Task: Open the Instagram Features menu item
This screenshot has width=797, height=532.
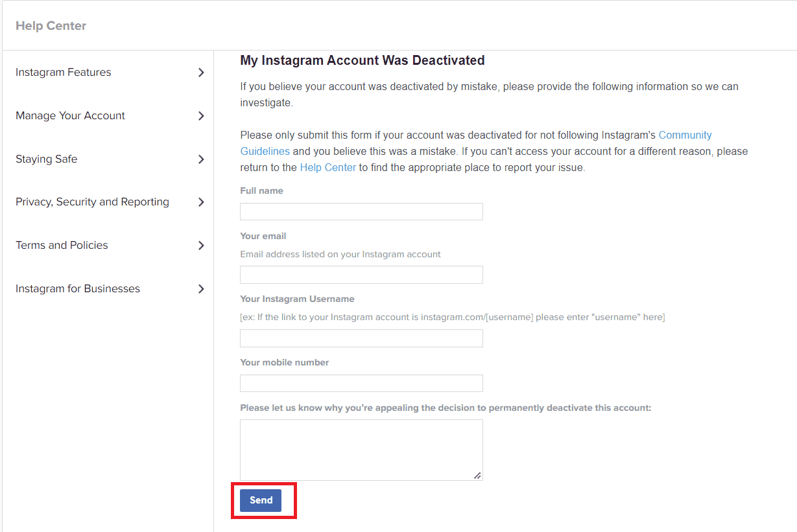Action: pos(64,73)
